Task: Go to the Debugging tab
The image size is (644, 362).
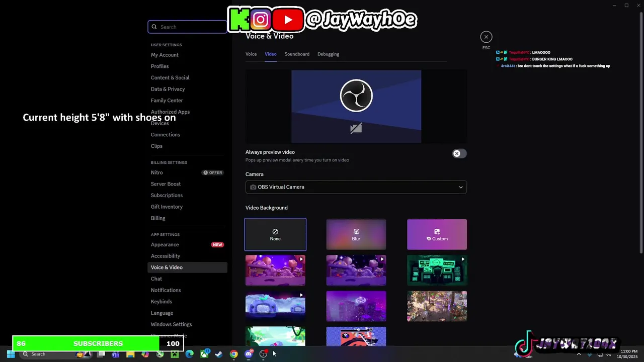Action: click(328, 54)
